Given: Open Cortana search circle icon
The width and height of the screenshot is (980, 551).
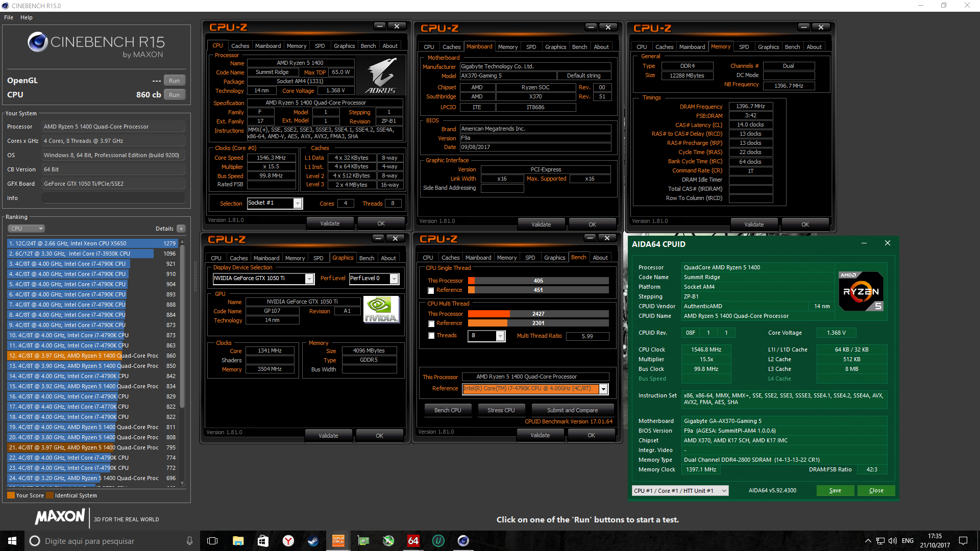Looking at the screenshot, I should click(x=35, y=541).
